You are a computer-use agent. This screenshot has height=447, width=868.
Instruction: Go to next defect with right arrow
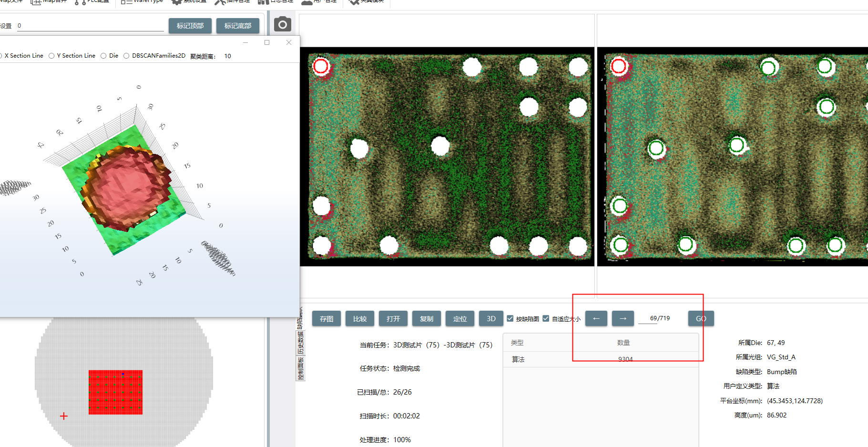[623, 318]
